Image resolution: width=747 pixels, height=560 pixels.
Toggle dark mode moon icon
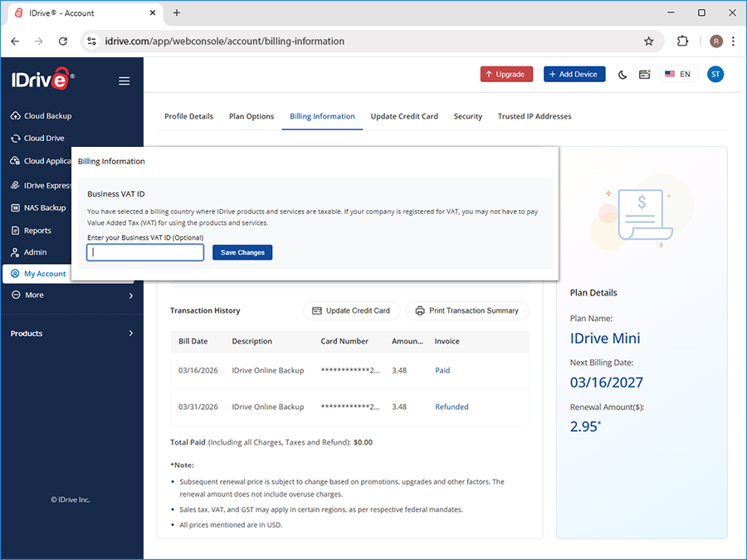tap(622, 75)
